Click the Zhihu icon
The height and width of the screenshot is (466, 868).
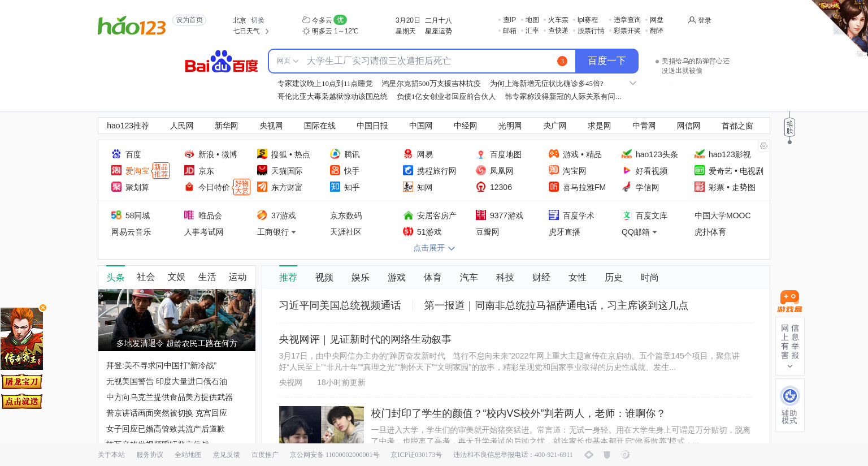point(335,187)
